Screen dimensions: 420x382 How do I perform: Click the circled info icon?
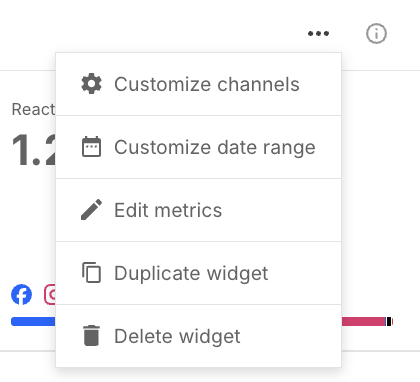click(x=376, y=33)
